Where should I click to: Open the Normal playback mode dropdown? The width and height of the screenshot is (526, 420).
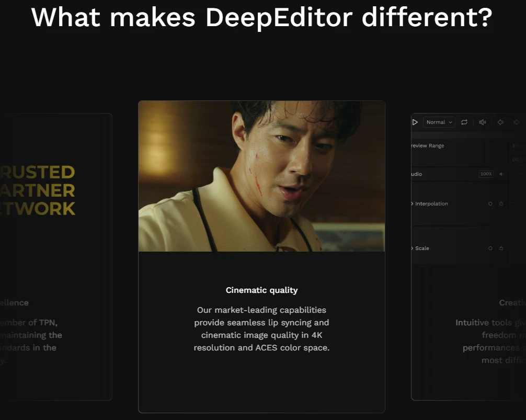(439, 122)
